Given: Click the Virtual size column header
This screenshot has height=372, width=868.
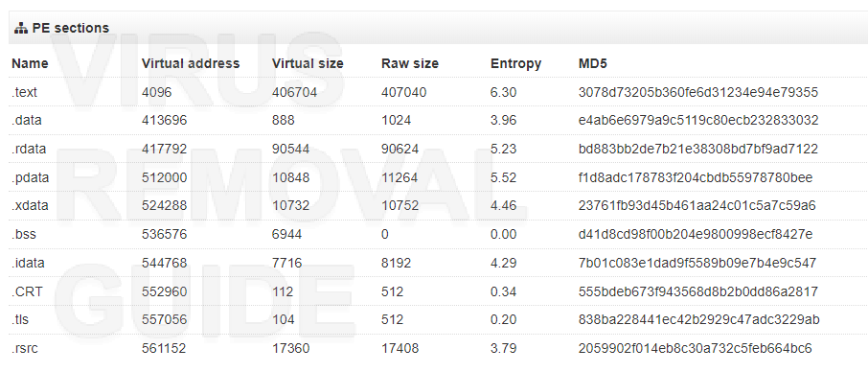Looking at the screenshot, I should coord(308,63).
